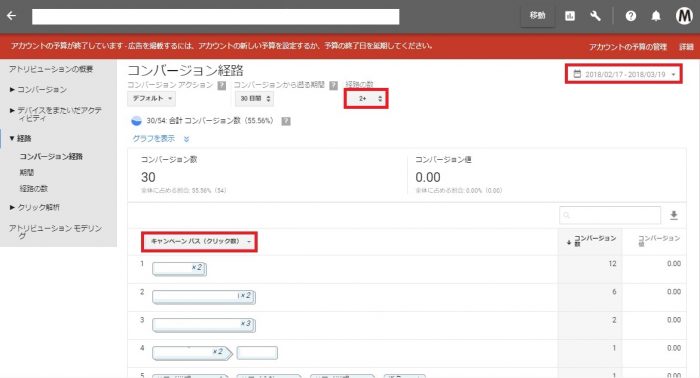This screenshot has width=700, height=378.
Task: Expand the chart via double chevron icon
Action: tap(187, 139)
